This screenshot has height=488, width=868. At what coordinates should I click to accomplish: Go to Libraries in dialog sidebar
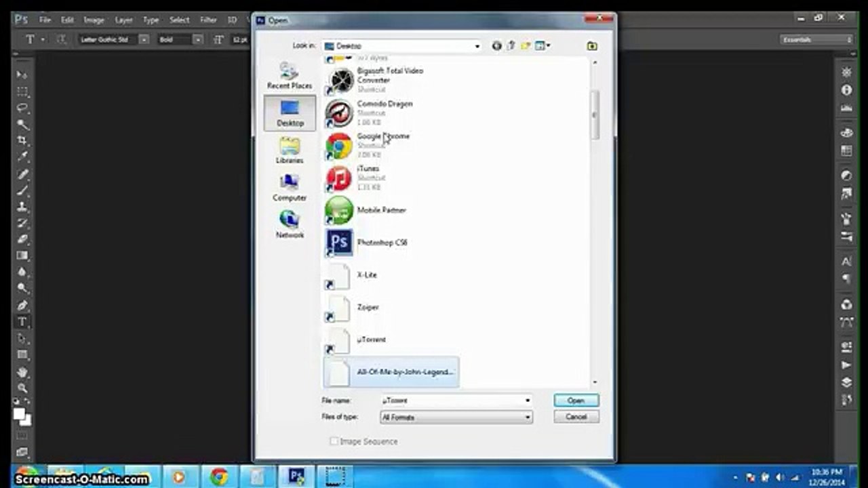pos(290,150)
